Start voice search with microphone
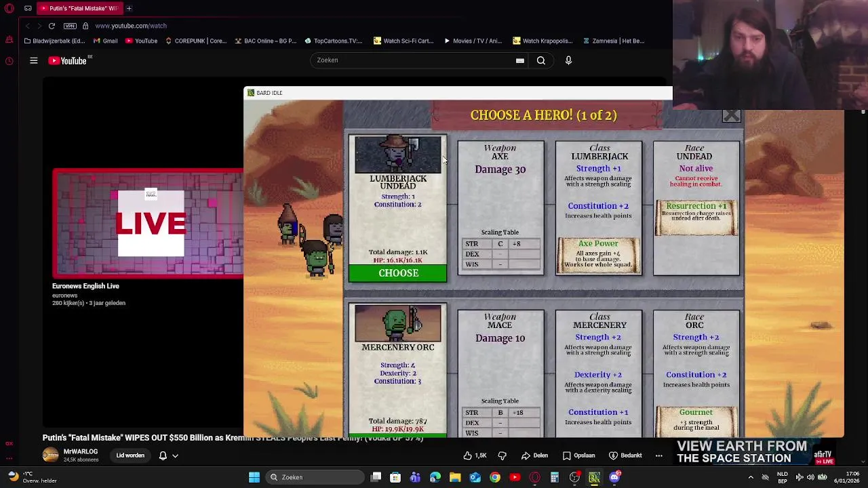Viewport: 868px width, 488px height. pos(568,60)
